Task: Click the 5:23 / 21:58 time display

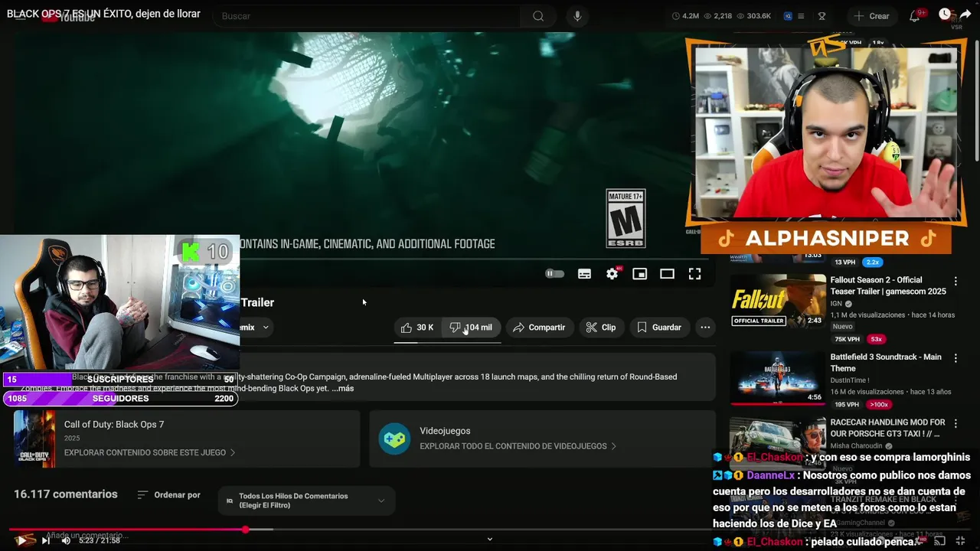Action: [x=100, y=540]
